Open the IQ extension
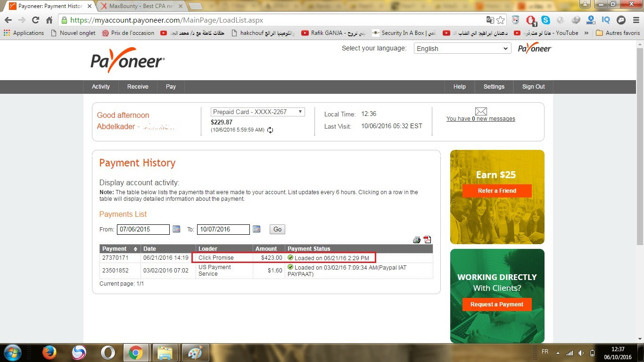This screenshot has height=362, width=644. click(x=606, y=20)
